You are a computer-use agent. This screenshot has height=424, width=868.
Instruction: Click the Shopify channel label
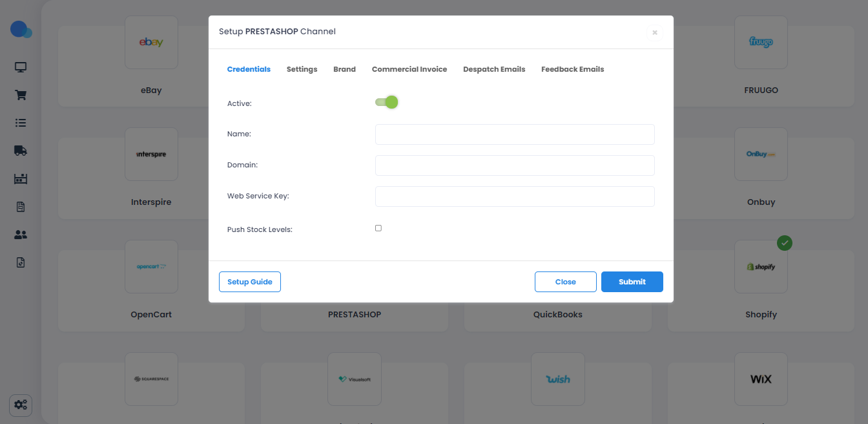click(761, 315)
